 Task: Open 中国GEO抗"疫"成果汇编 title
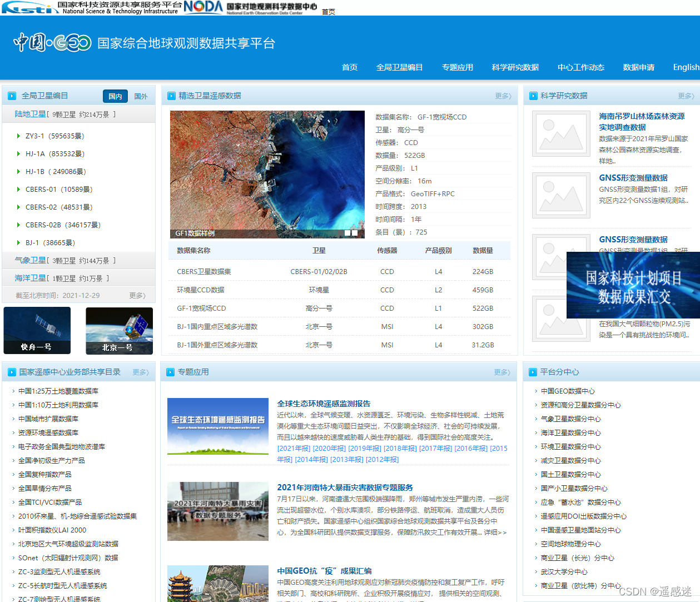click(x=324, y=571)
